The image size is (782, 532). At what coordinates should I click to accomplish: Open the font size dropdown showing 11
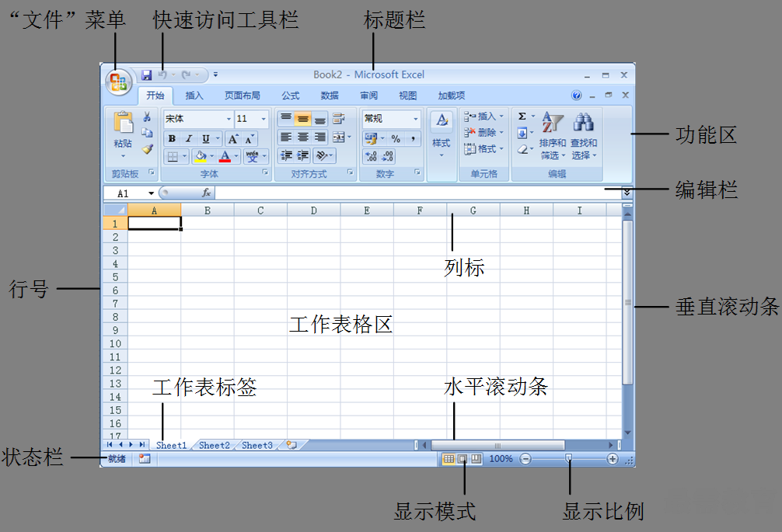[264, 119]
